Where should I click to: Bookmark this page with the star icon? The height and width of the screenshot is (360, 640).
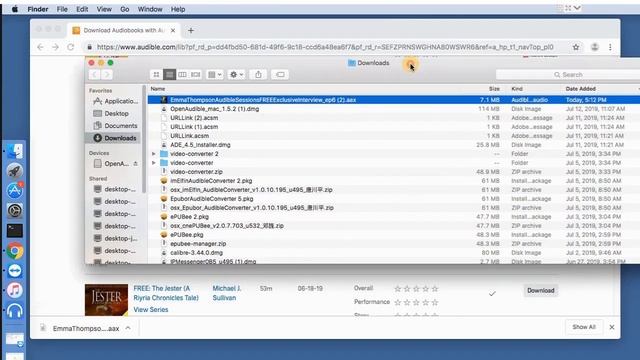[576, 47]
